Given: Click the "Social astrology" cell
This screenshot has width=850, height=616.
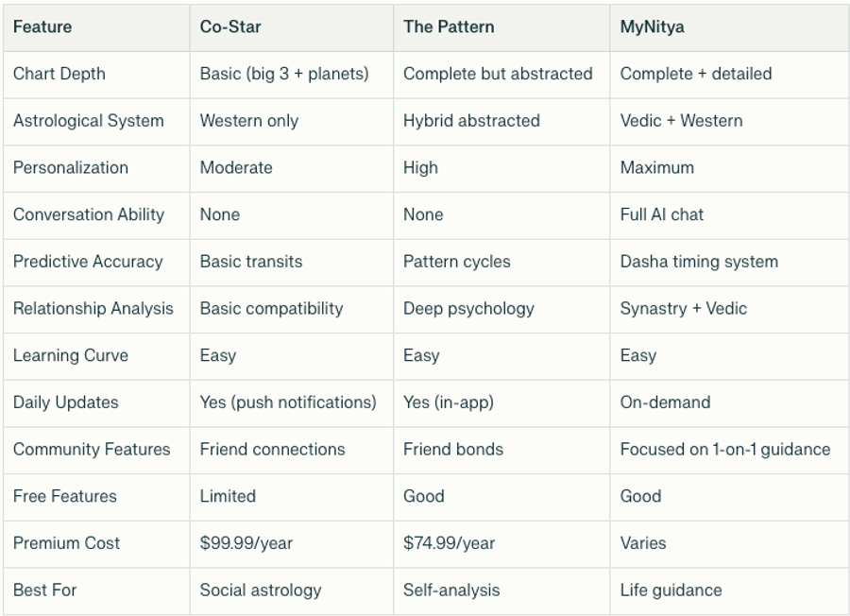Looking at the screenshot, I should point(260,590).
